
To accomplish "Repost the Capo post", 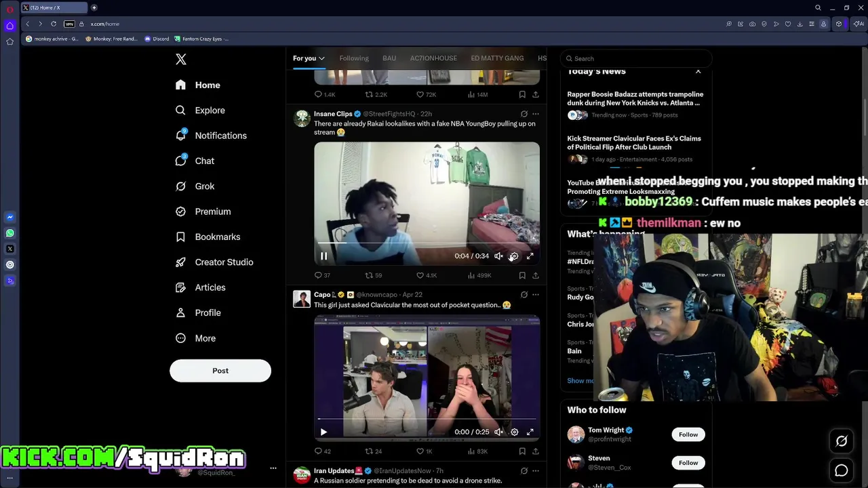I will click(374, 451).
